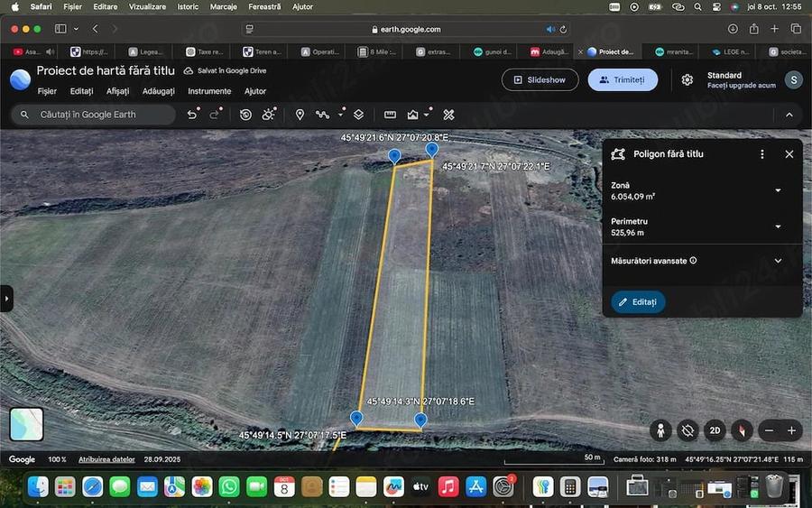Image resolution: width=812 pixels, height=508 pixels.
Task: Open Safari downloads icon
Action: [733, 29]
